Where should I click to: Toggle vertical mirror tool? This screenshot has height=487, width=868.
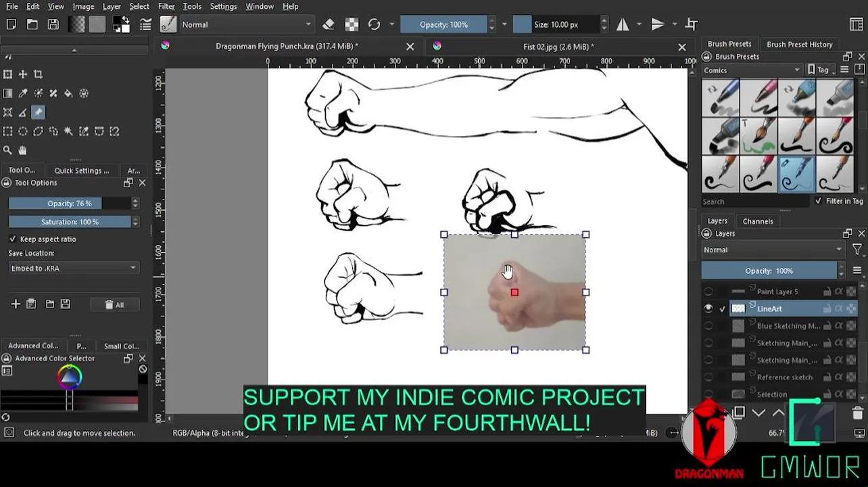click(x=657, y=24)
